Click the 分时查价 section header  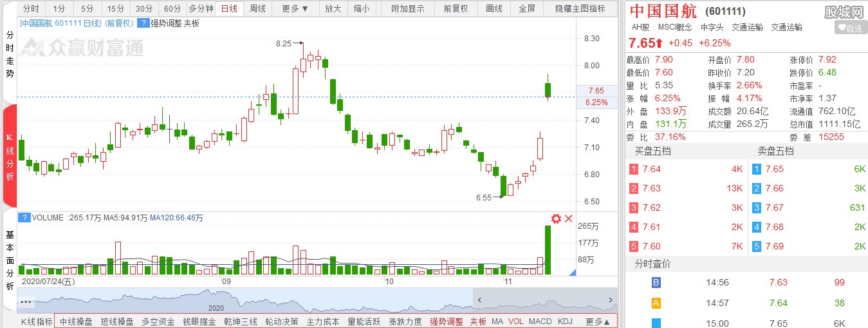click(x=652, y=264)
